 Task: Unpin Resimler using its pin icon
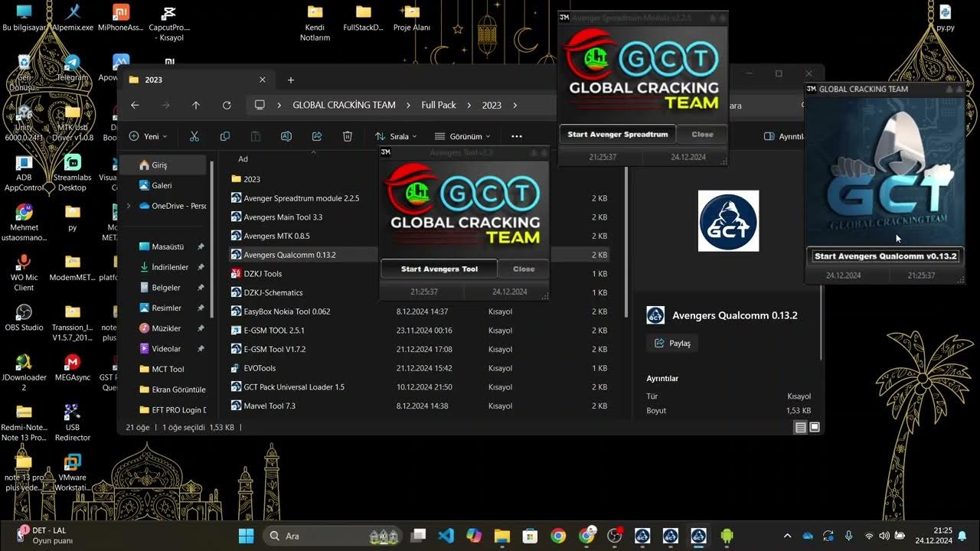(x=201, y=308)
